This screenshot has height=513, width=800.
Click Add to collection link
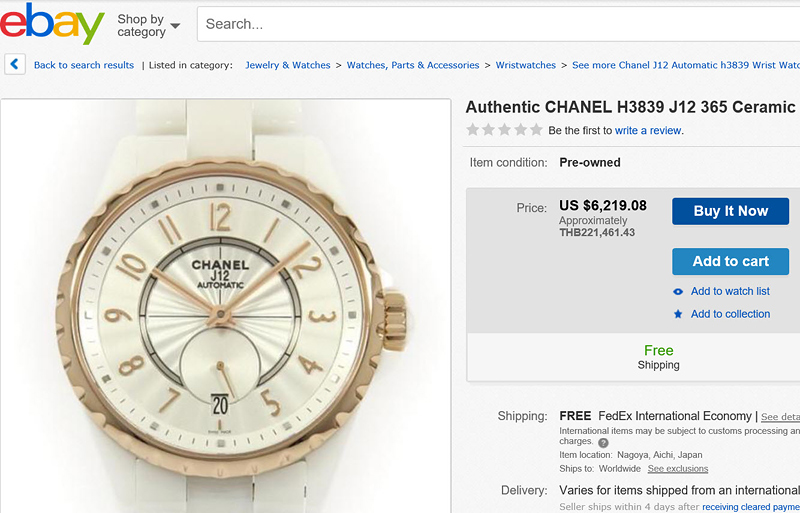click(x=730, y=314)
